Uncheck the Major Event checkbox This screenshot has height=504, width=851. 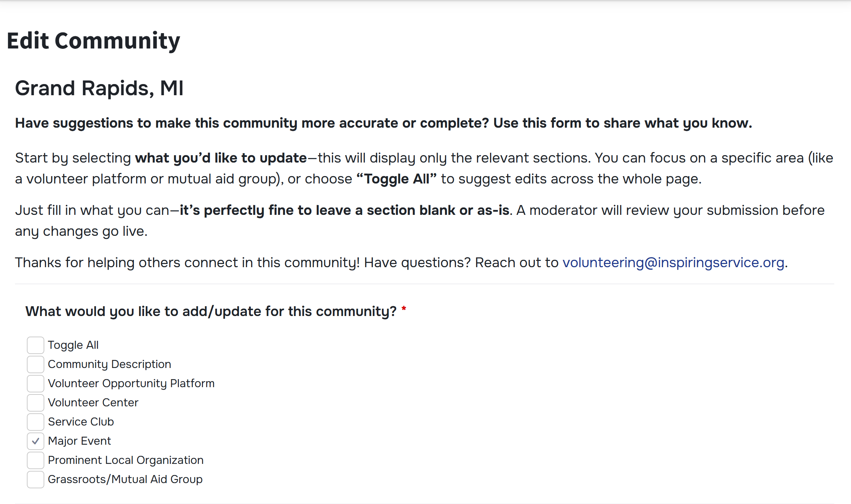tap(36, 441)
